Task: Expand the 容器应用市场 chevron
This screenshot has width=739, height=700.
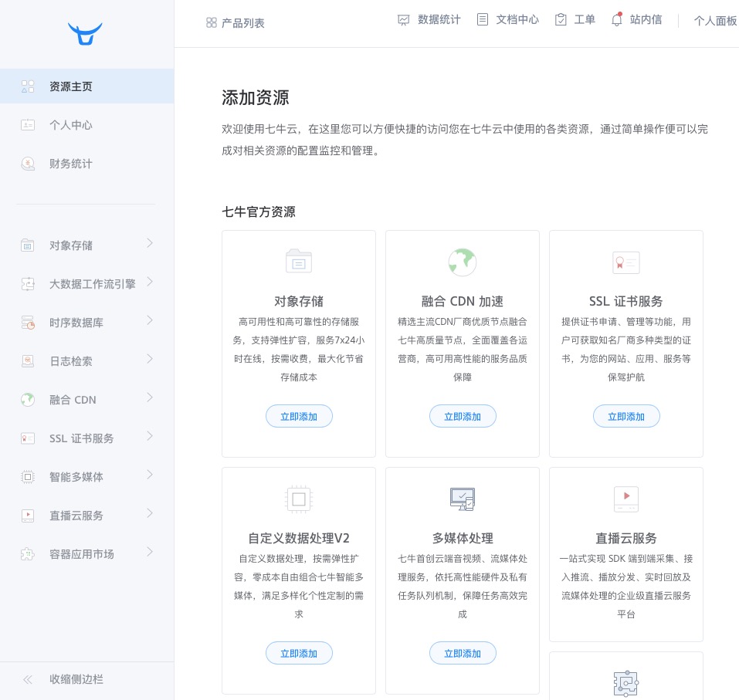Action: pos(150,552)
